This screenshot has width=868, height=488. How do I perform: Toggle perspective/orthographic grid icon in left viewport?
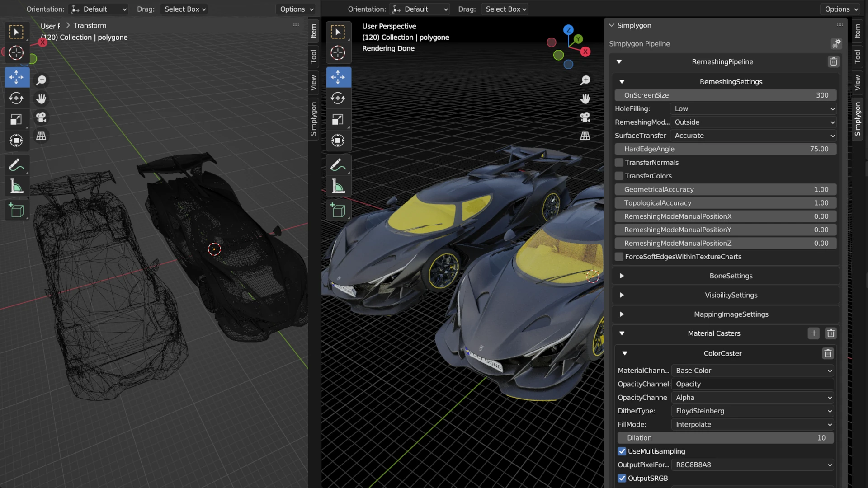(41, 136)
